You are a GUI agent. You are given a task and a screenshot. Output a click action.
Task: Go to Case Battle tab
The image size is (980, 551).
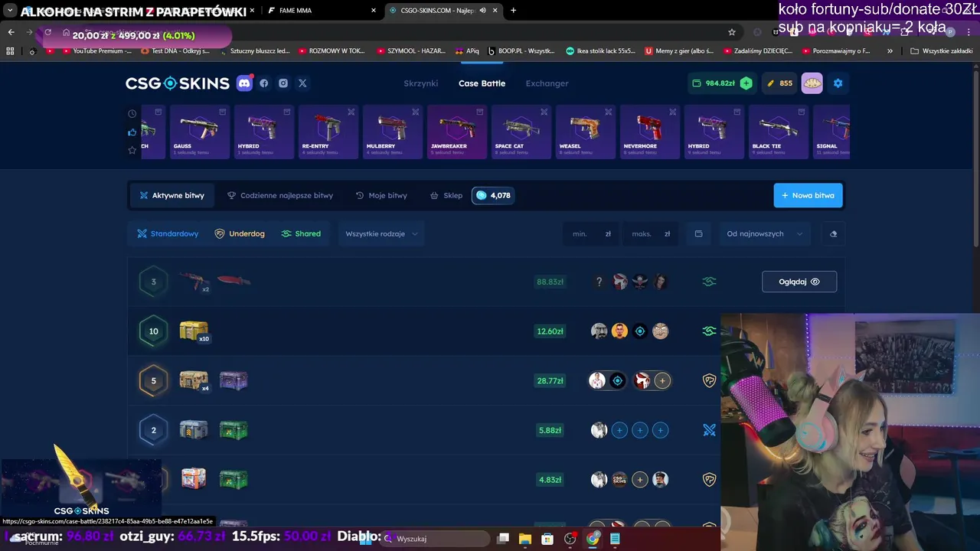point(482,83)
